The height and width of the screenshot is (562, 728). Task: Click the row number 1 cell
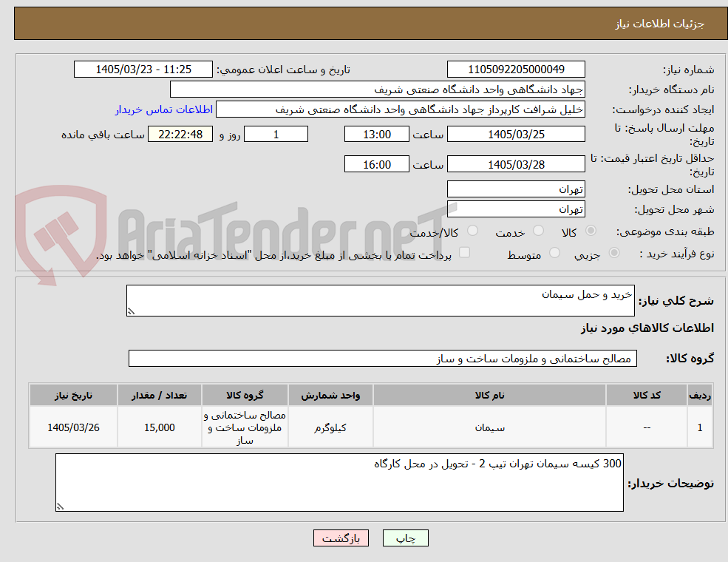tap(700, 427)
